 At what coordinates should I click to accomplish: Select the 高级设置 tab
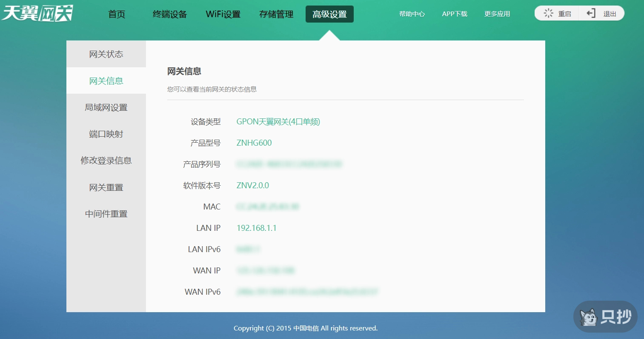[329, 14]
